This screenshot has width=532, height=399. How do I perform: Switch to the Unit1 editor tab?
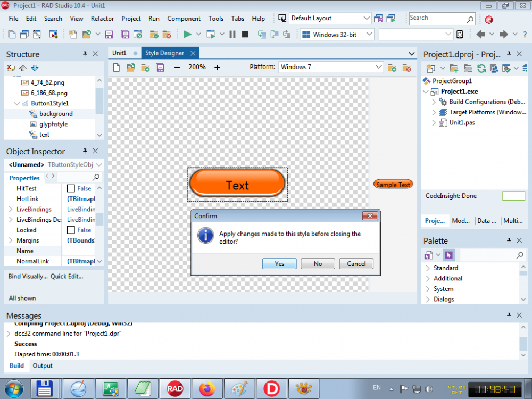click(119, 53)
